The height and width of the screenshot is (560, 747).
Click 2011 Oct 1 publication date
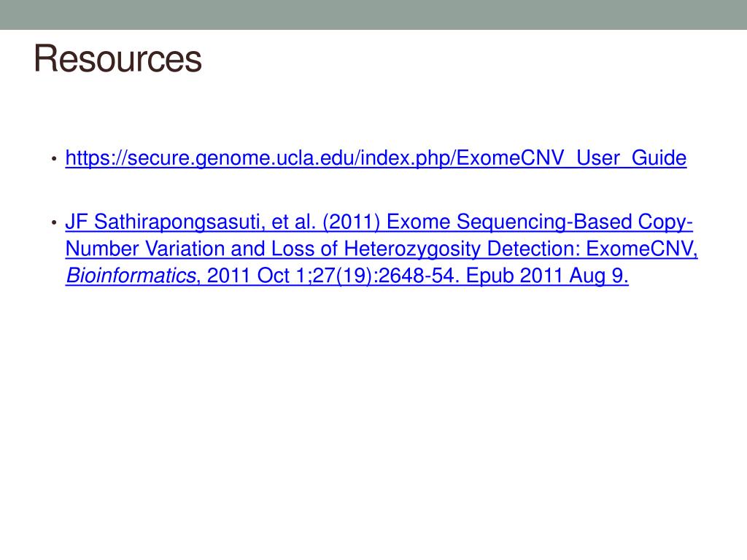[256, 275]
